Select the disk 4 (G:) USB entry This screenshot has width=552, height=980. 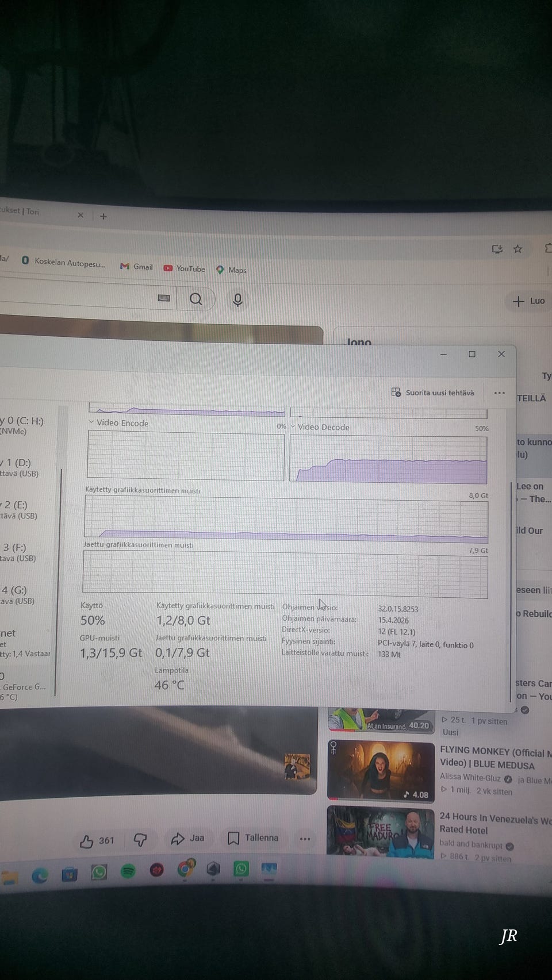(x=18, y=595)
